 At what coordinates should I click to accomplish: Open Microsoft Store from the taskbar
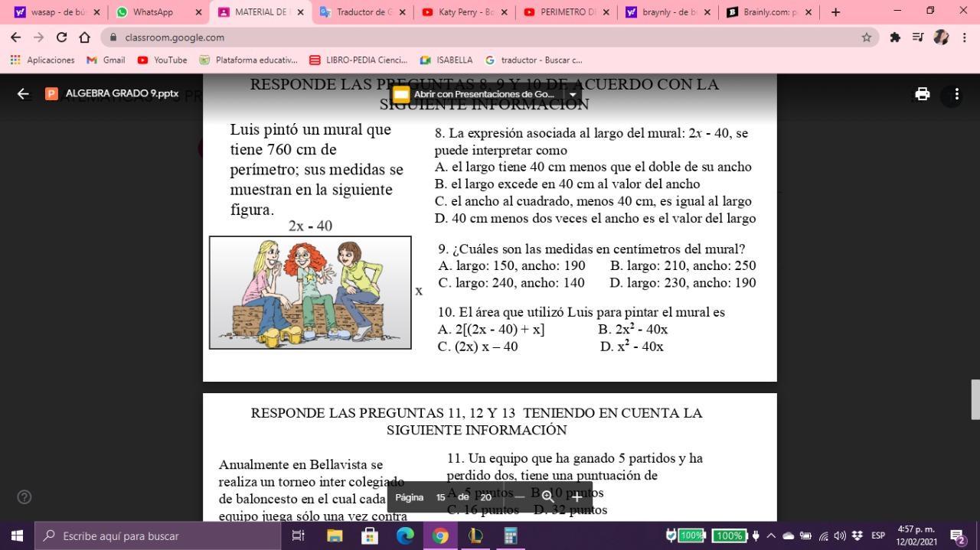(370, 535)
